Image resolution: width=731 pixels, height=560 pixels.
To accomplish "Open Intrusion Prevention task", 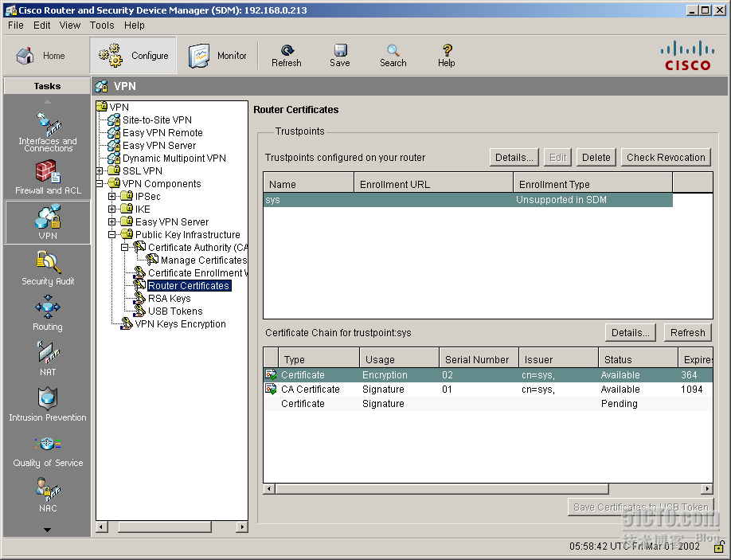I will pyautogui.click(x=48, y=404).
